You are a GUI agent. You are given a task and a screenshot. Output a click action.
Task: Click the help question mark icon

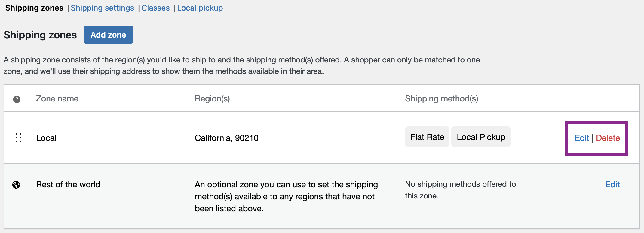(17, 99)
